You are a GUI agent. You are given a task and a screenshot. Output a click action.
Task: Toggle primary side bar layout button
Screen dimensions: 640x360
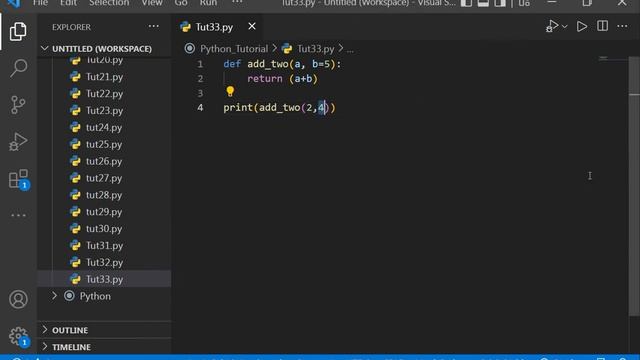(466, 3)
